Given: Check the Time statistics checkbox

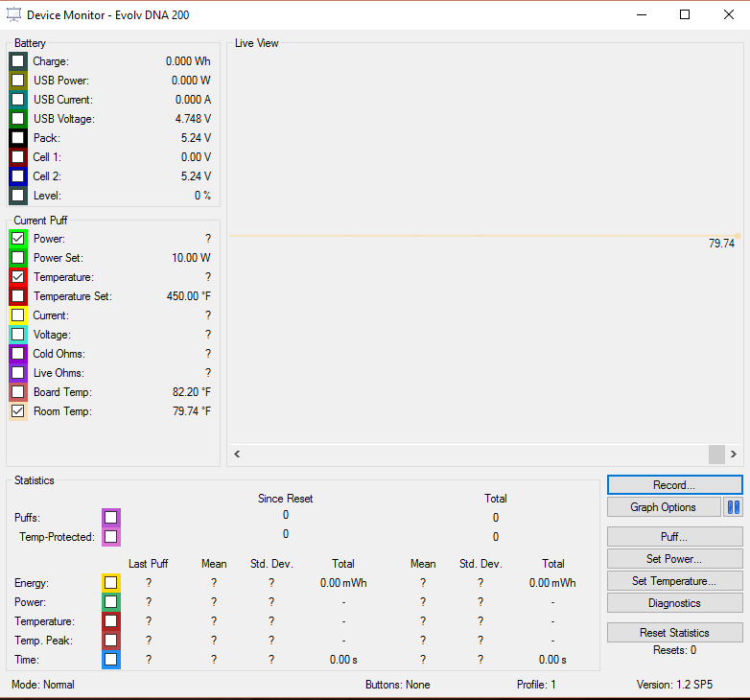Looking at the screenshot, I should pyautogui.click(x=111, y=660).
